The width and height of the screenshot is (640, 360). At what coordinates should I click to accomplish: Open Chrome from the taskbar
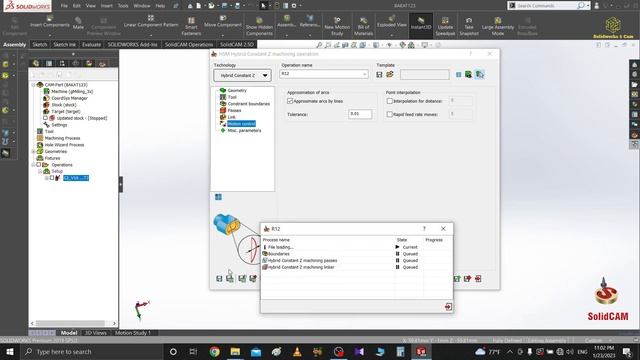point(215,351)
